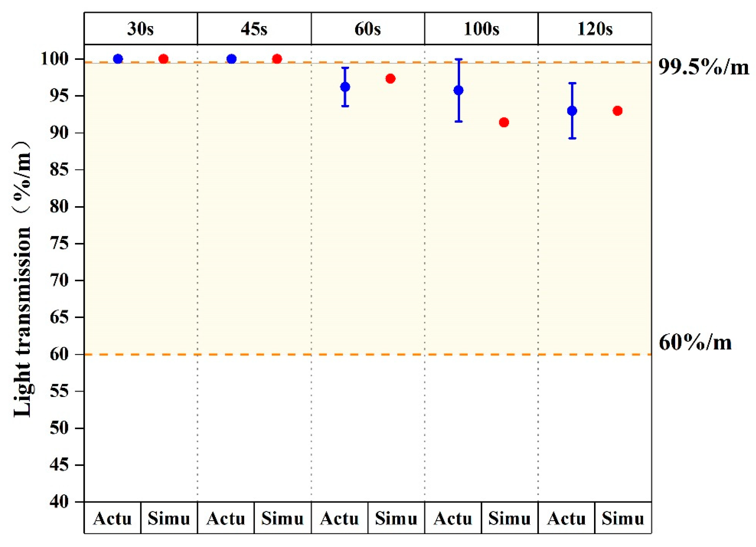Click the Actu label under 45s panel
The height and width of the screenshot is (547, 756).
226,519
